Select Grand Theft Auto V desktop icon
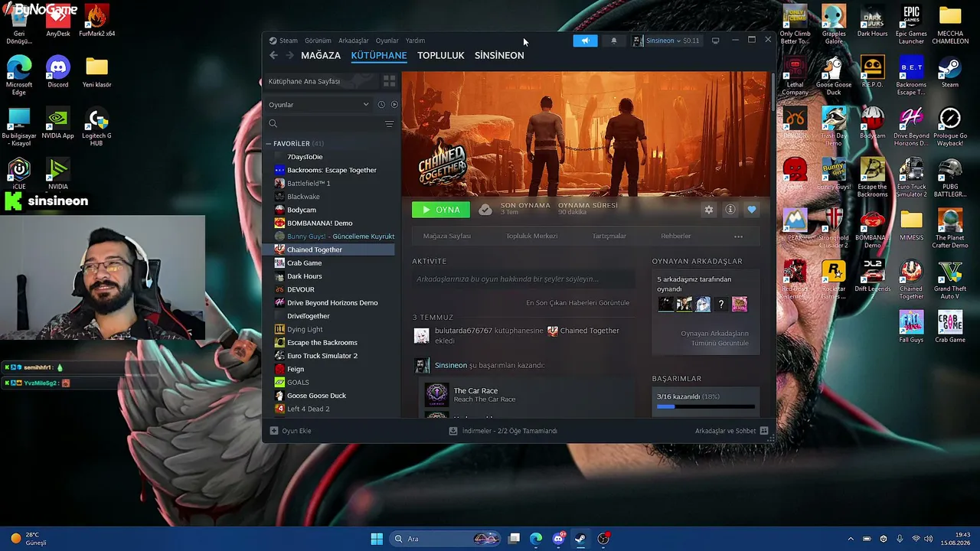Screen dimensions: 980x551 tap(950, 279)
